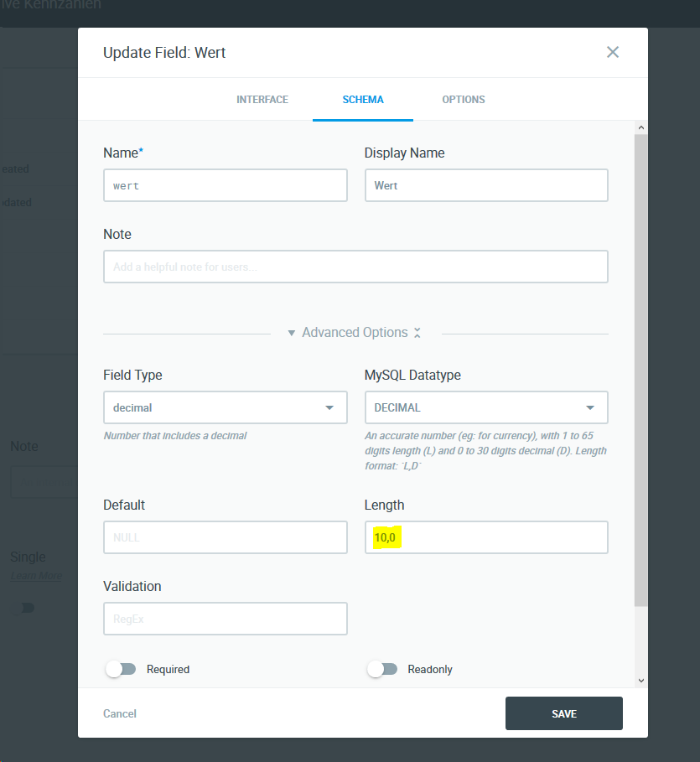
Task: Click the Validation RegEx input
Action: point(225,618)
